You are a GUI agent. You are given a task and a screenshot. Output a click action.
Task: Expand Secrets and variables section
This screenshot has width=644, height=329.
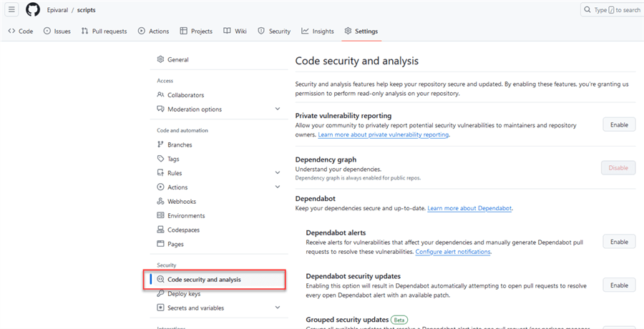click(x=278, y=308)
